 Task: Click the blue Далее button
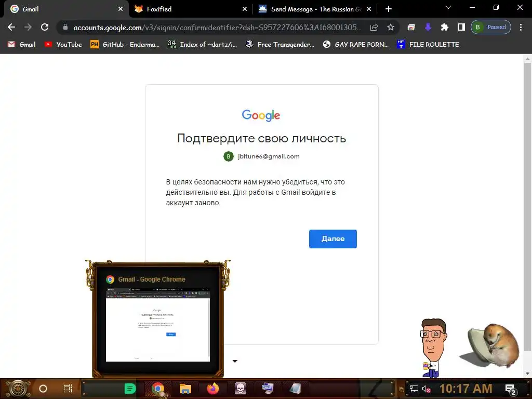pos(333,239)
